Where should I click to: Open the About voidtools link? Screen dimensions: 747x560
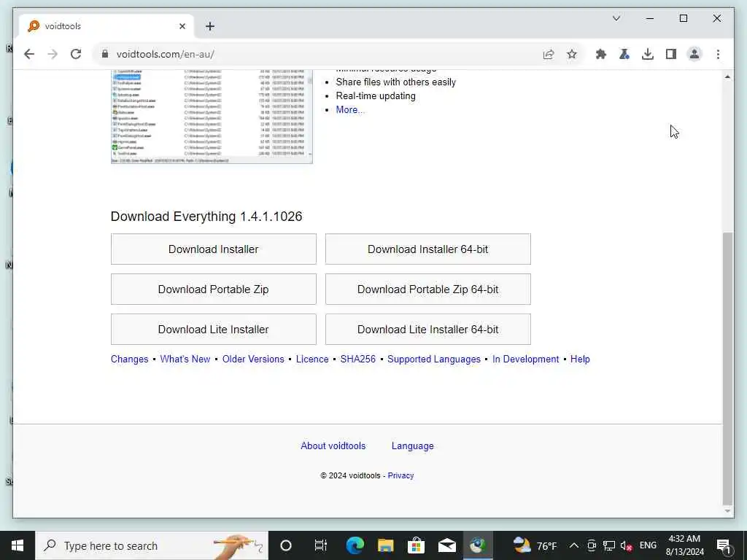pyautogui.click(x=333, y=446)
